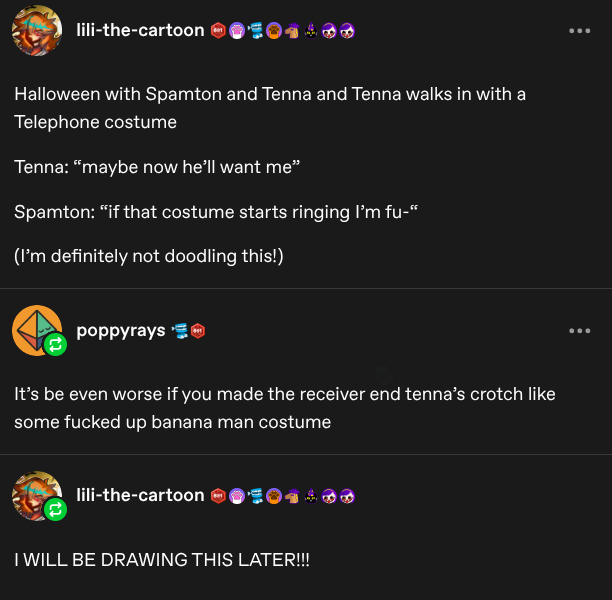Open the top post's three-dot options menu

[579, 31]
